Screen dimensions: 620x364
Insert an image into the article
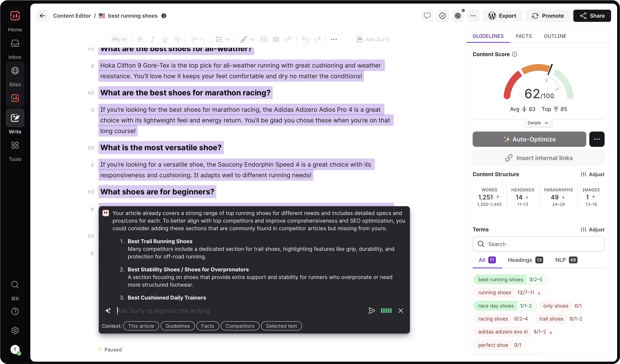tap(263, 39)
